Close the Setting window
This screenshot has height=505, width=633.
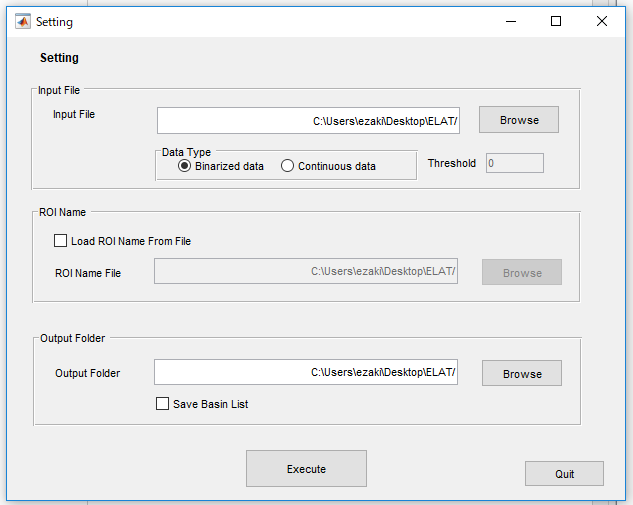coord(602,21)
